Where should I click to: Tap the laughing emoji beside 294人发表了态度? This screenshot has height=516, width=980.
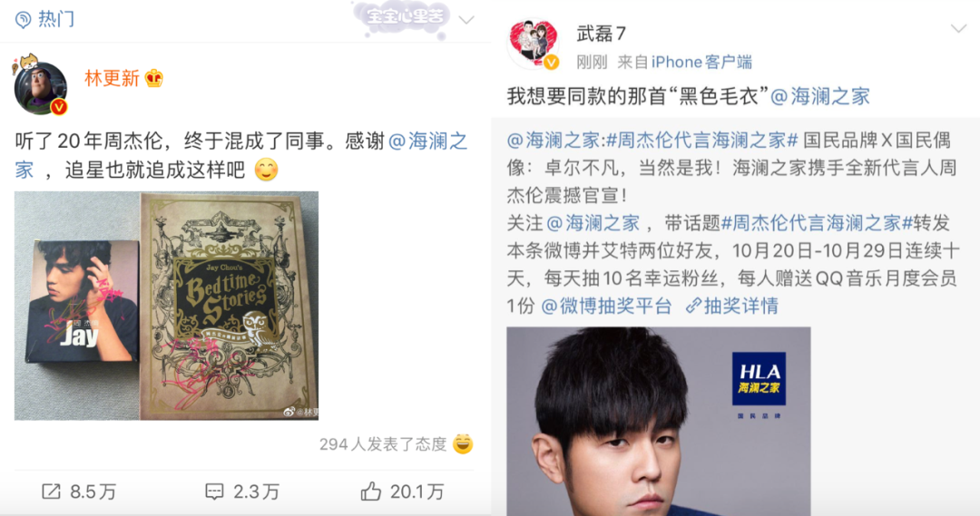tap(463, 444)
